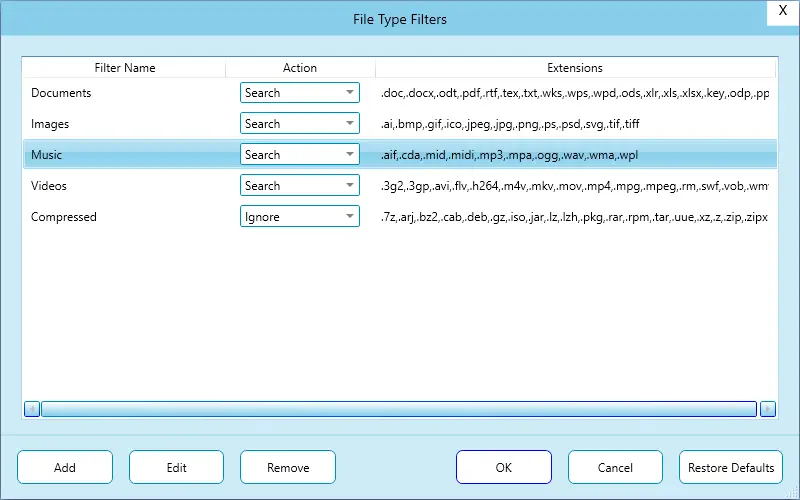Select the Music filter row name
800x500 pixels.
click(x=46, y=155)
